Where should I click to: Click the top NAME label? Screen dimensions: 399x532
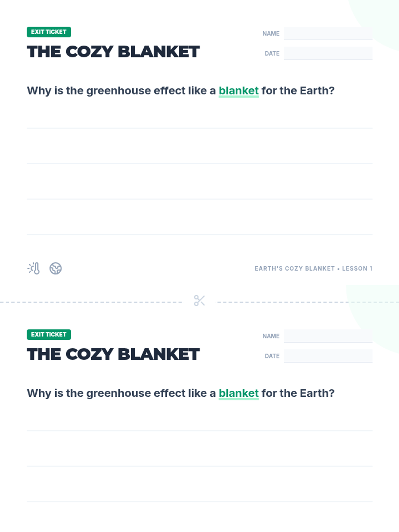coord(271,34)
